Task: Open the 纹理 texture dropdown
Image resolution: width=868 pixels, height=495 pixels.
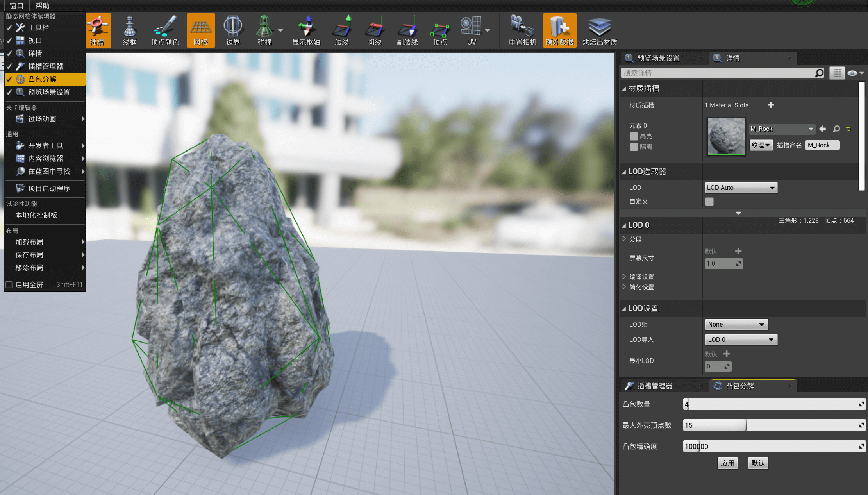Action: (761, 145)
